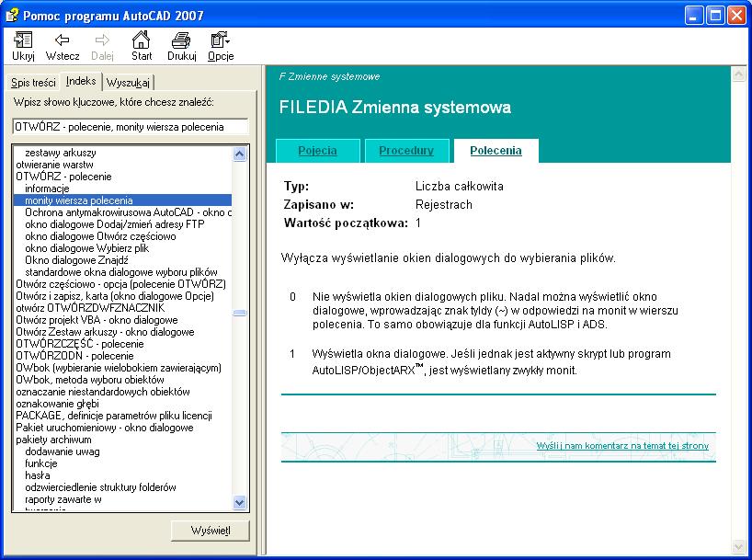This screenshot has width=752, height=560.
Task: Go back with the Wstecz arrow
Action: 63,46
